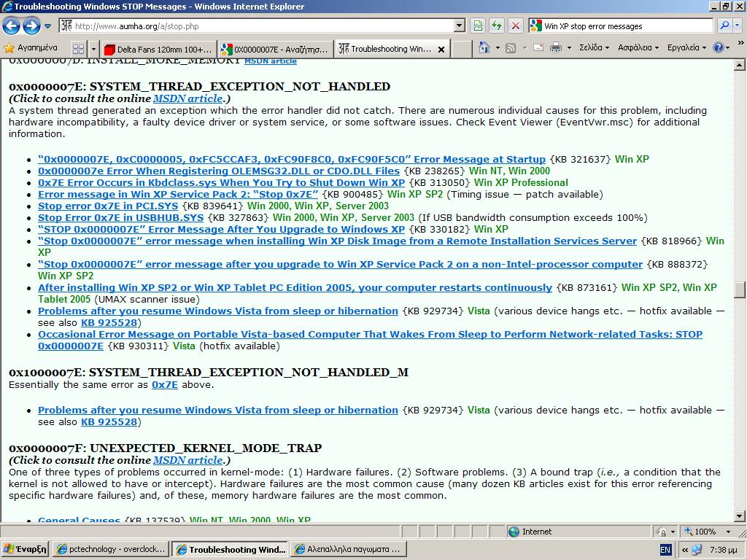Image resolution: width=747 pixels, height=560 pixels.
Task: Expand the Home button dropdown arrow
Action: (x=498, y=47)
